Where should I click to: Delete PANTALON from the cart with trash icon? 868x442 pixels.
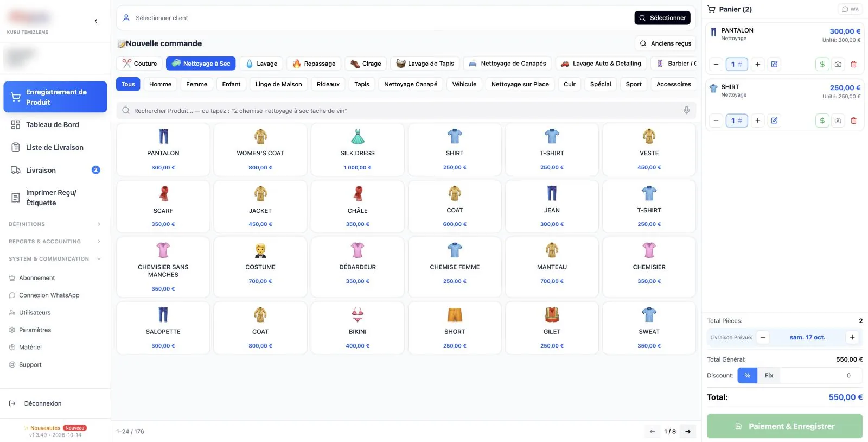(853, 64)
